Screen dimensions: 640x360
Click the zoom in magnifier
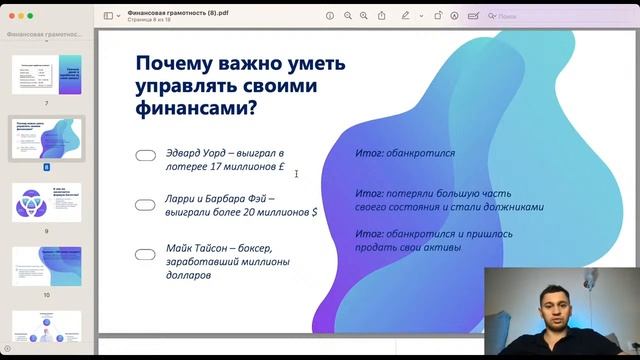[364, 16]
